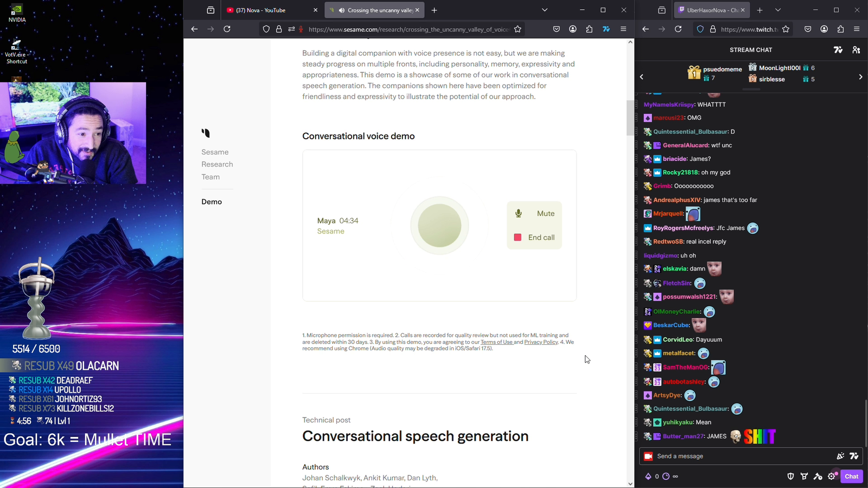Click Maya's pulsing voice circle

point(439,226)
